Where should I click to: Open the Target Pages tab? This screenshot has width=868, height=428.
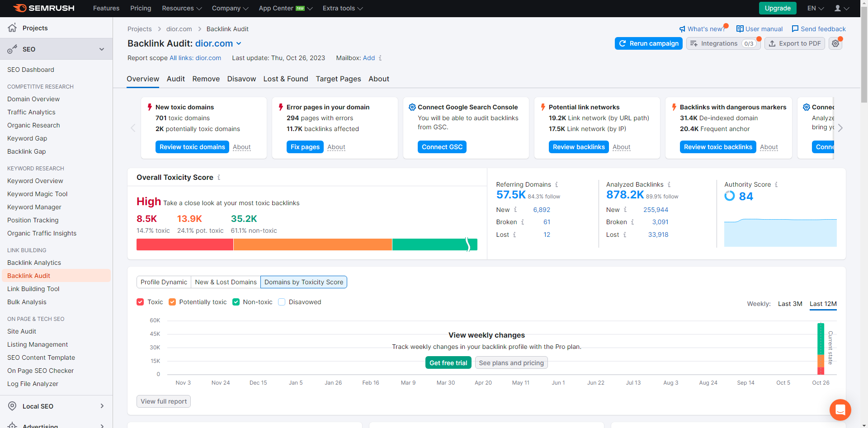click(x=338, y=79)
